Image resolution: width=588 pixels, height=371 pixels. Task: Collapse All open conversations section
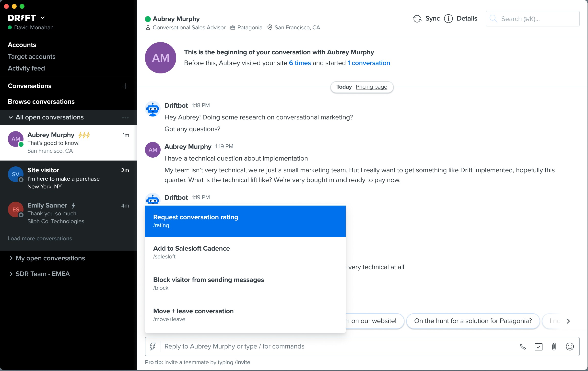(11, 117)
